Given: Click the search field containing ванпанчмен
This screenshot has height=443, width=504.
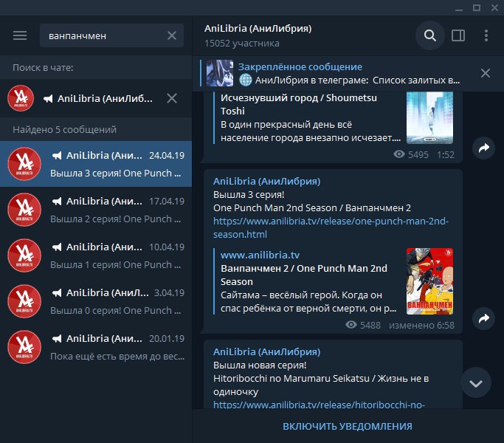Looking at the screenshot, I should click(x=111, y=35).
